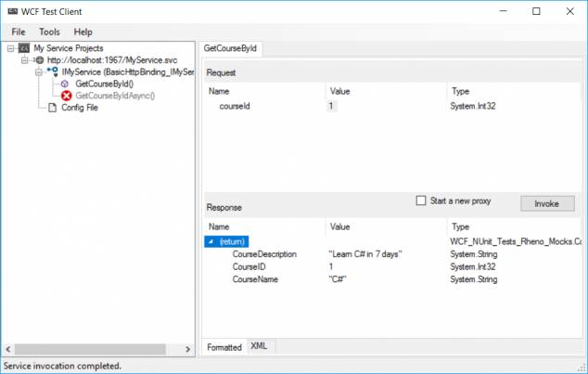Select the http://localhost:1967/MyService.svc node
This screenshot has width=588, height=374.
click(x=112, y=60)
